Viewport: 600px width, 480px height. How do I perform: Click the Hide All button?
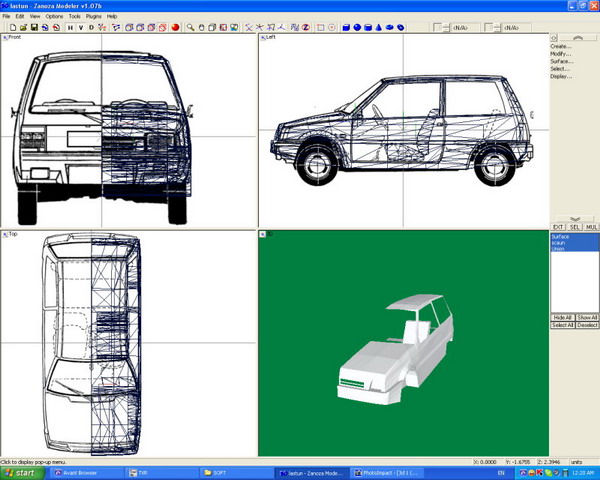coord(562,318)
